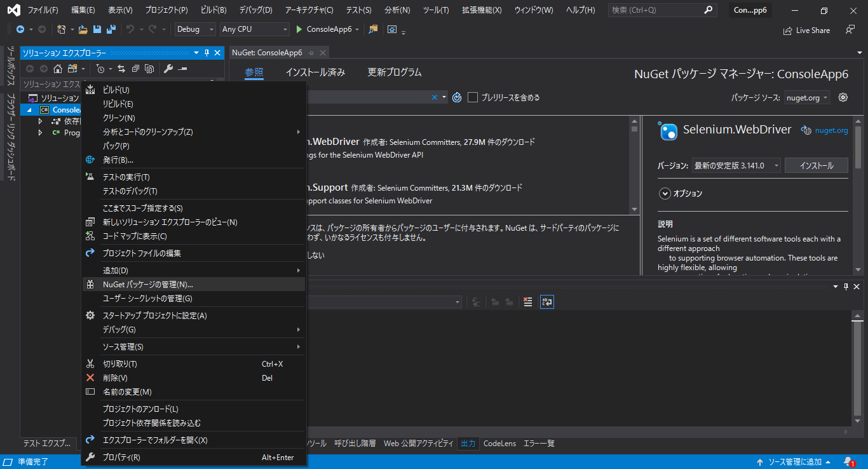Image resolution: width=868 pixels, height=469 pixels.
Task: Open the nuget.org package source dropdown
Action: pos(807,97)
